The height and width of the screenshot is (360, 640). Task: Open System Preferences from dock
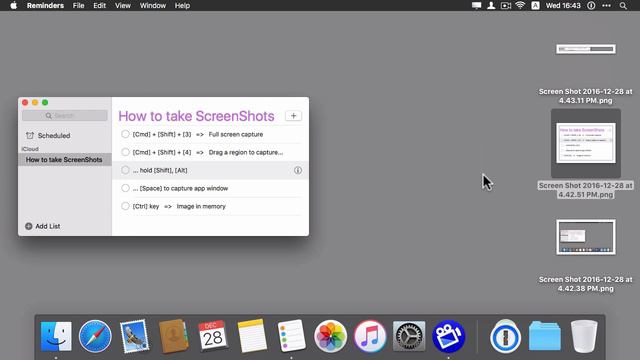409,336
